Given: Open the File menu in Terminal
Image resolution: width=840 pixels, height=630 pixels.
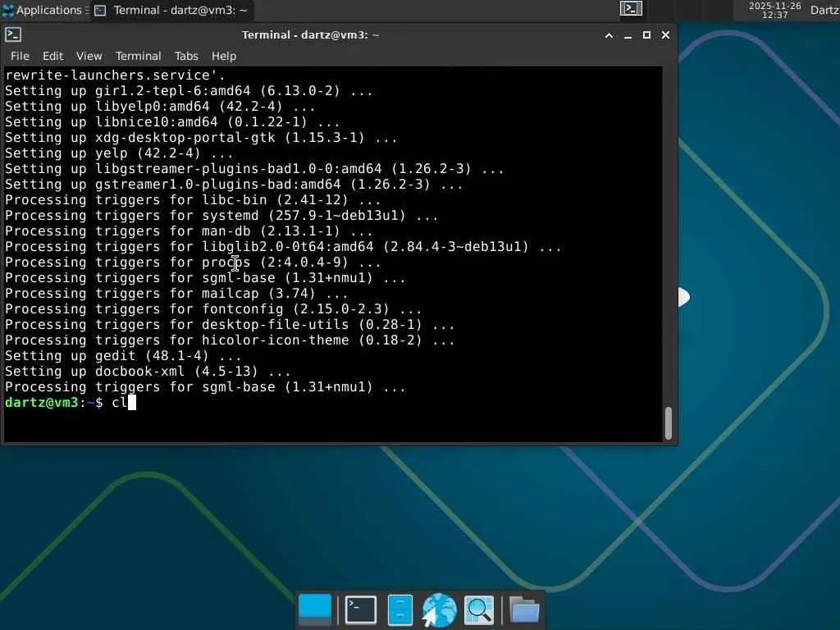Looking at the screenshot, I should tap(20, 56).
